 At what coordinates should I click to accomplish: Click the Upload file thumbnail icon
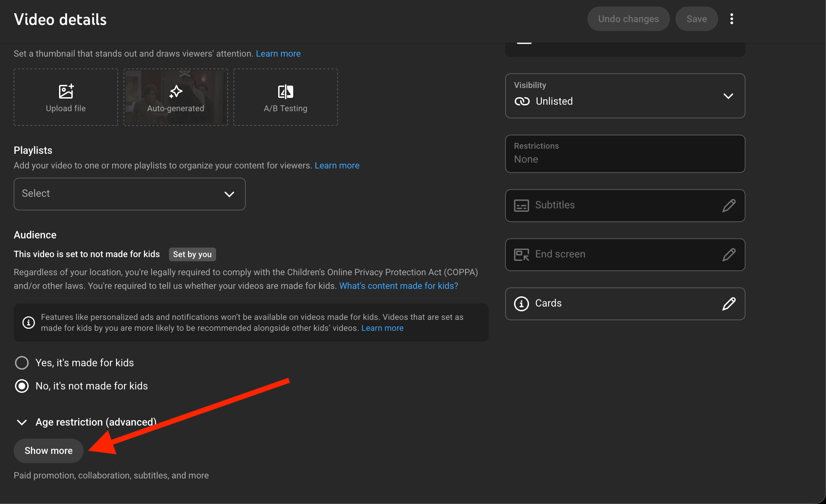(x=66, y=91)
